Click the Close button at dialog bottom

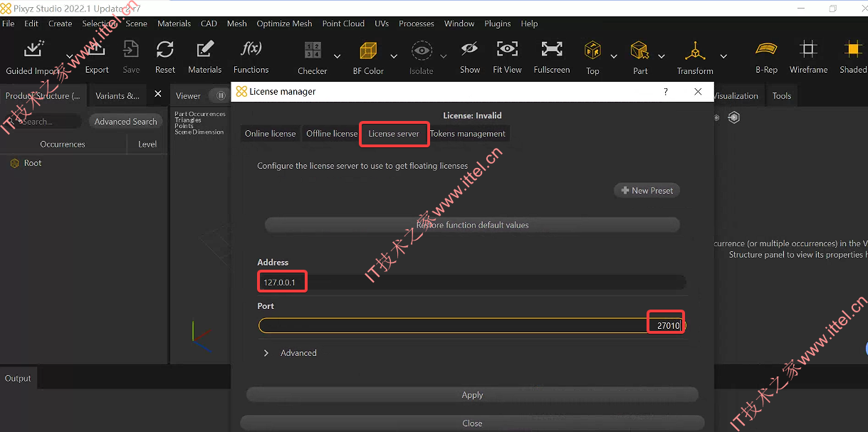[x=472, y=423]
